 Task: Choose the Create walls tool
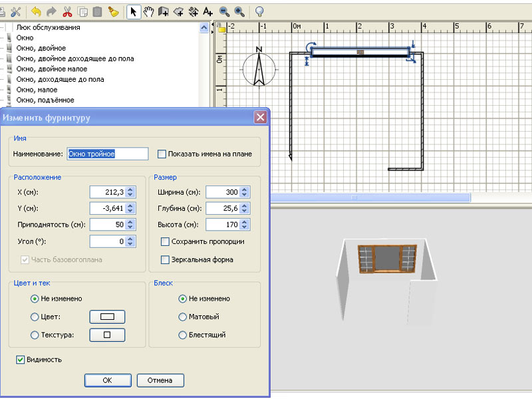coord(163,12)
